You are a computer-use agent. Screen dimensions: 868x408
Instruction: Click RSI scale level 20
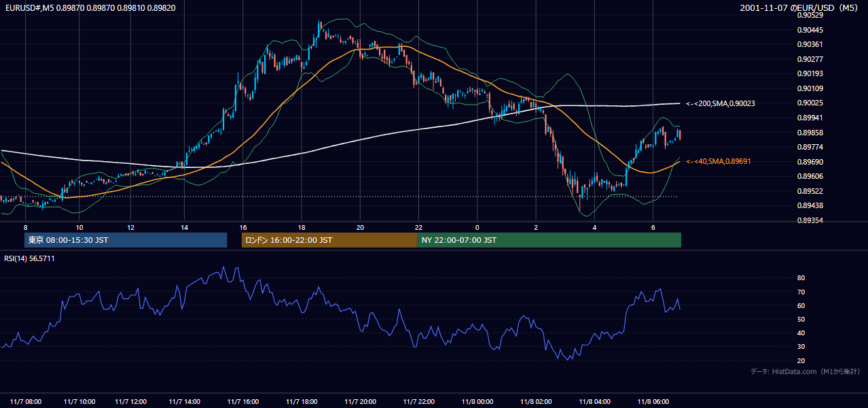[x=801, y=361]
